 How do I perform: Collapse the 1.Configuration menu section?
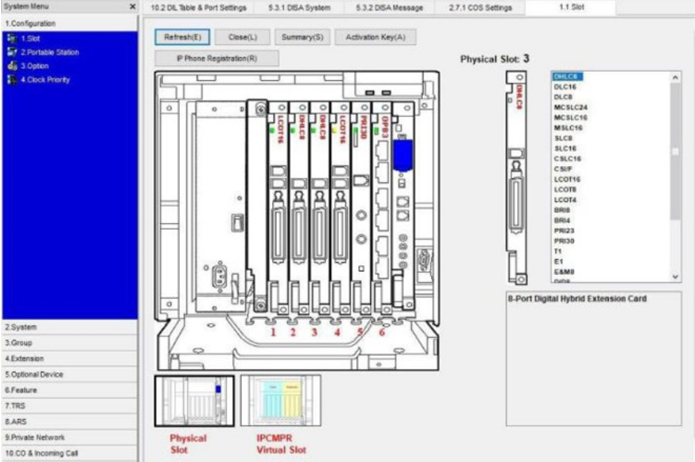(x=70, y=23)
